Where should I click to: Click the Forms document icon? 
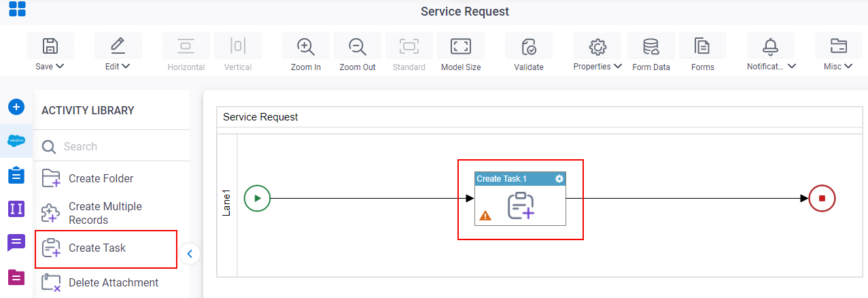703,46
